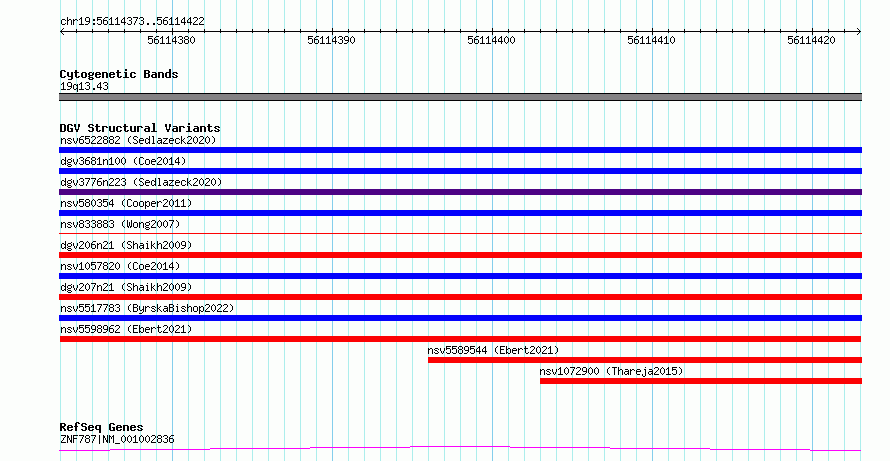Open the dgv207n21 (Shaikh2009) label
The width and height of the screenshot is (890, 461).
click(x=126, y=287)
